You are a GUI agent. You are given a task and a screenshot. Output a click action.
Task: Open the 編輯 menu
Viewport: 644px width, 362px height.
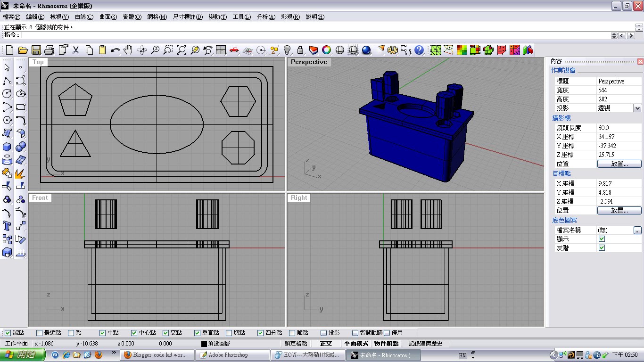35,17
